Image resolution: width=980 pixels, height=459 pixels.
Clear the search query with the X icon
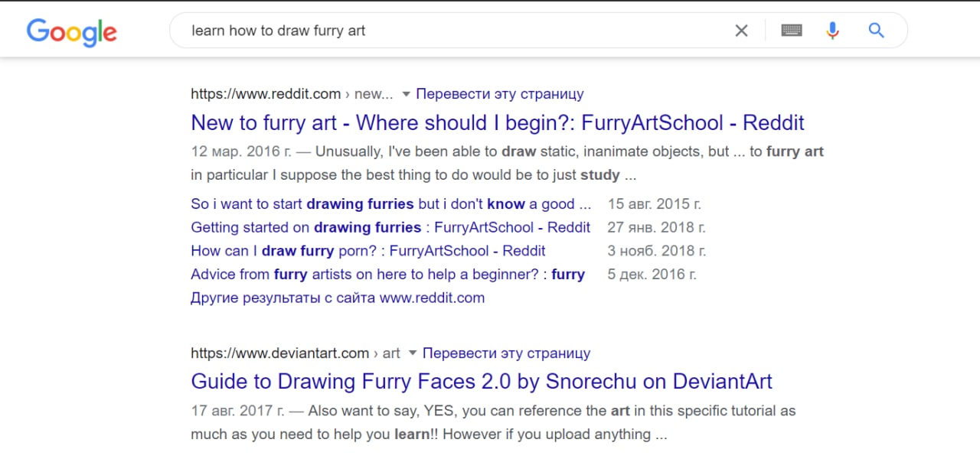click(741, 31)
